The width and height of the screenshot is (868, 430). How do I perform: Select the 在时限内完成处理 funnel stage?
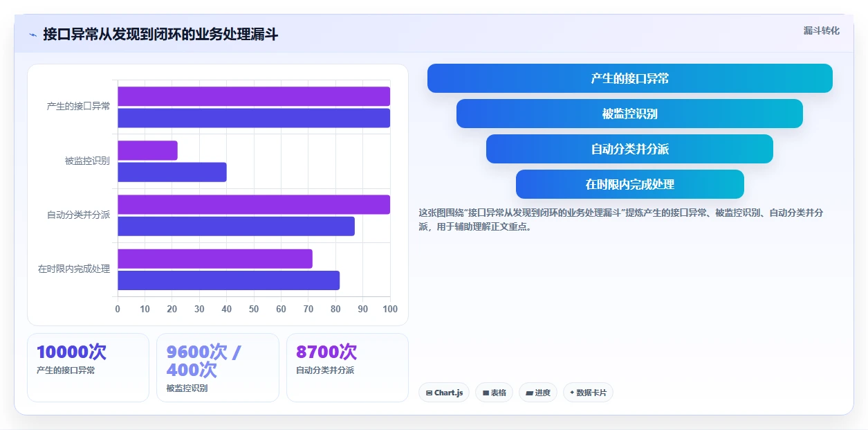[630, 184]
